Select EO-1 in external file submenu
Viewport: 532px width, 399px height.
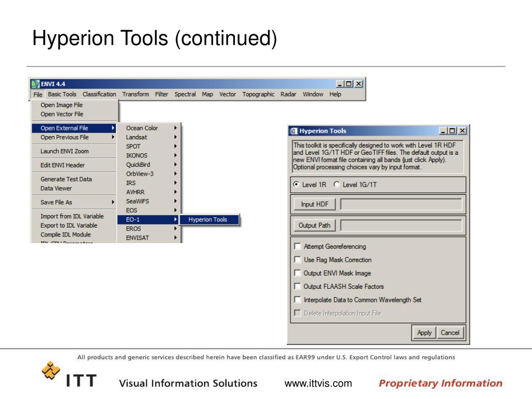148,220
